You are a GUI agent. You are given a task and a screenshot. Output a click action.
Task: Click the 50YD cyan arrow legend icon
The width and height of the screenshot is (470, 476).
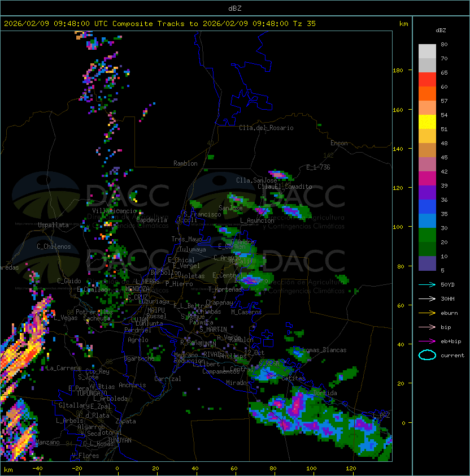point(427,284)
